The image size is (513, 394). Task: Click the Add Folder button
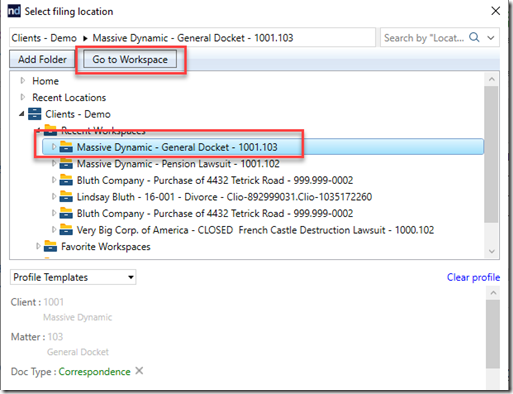[x=42, y=60]
